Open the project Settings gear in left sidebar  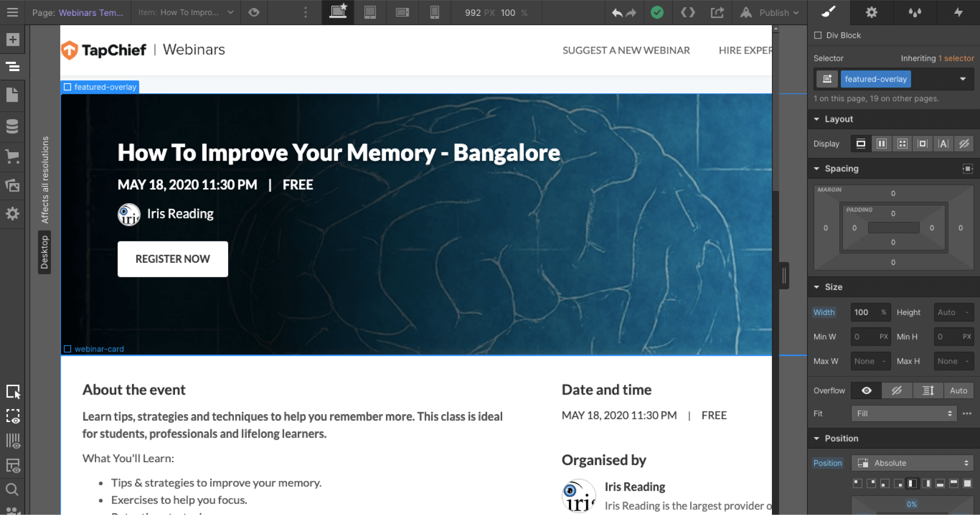click(13, 214)
